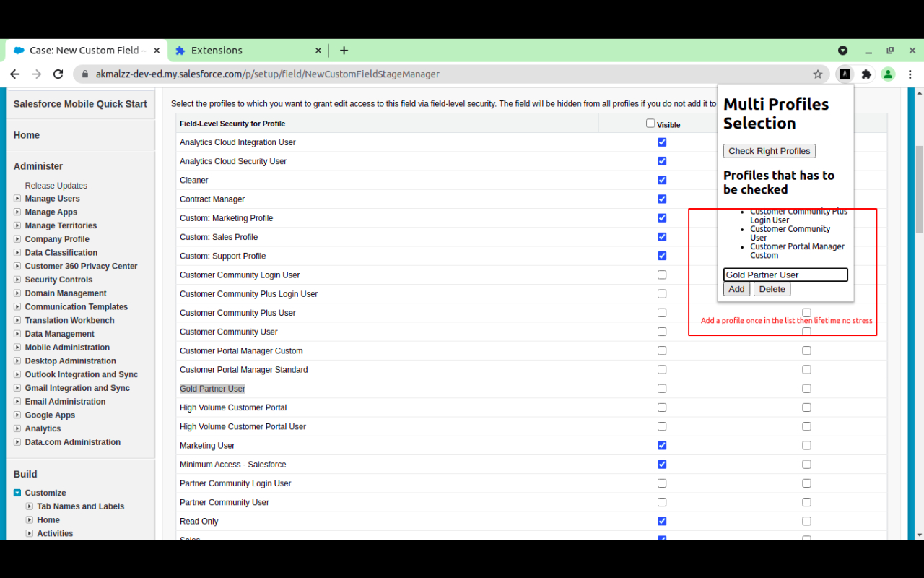Image resolution: width=924 pixels, height=578 pixels.
Task: Open Email Administration link
Action: click(65, 402)
